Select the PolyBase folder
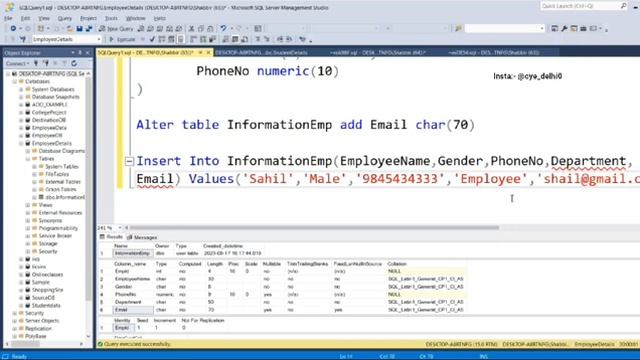This screenshot has height=360, width=640. [x=36, y=337]
